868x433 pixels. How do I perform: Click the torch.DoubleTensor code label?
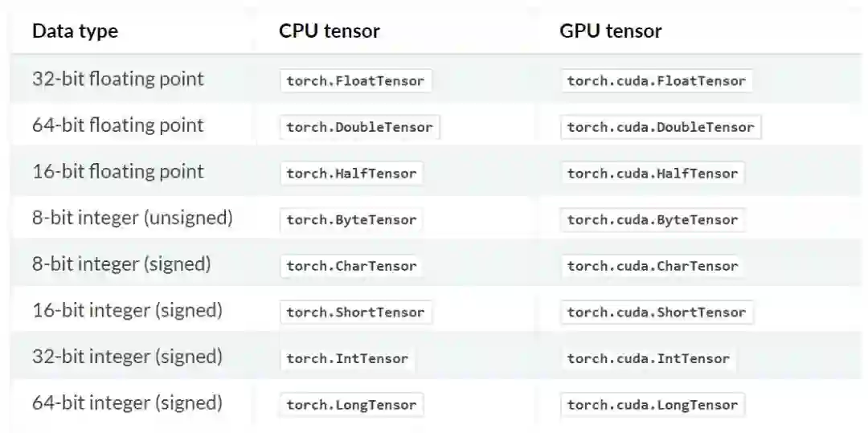[359, 127]
